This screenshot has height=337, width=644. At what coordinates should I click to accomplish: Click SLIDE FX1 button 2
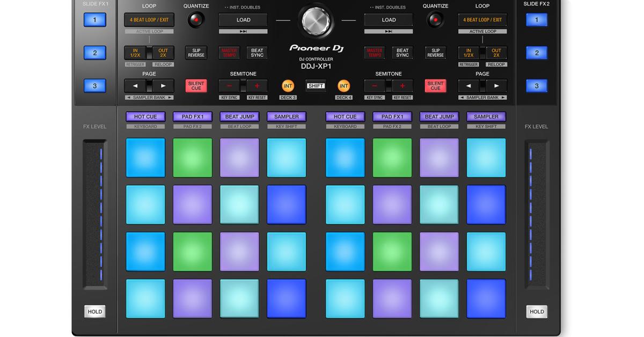(95, 53)
